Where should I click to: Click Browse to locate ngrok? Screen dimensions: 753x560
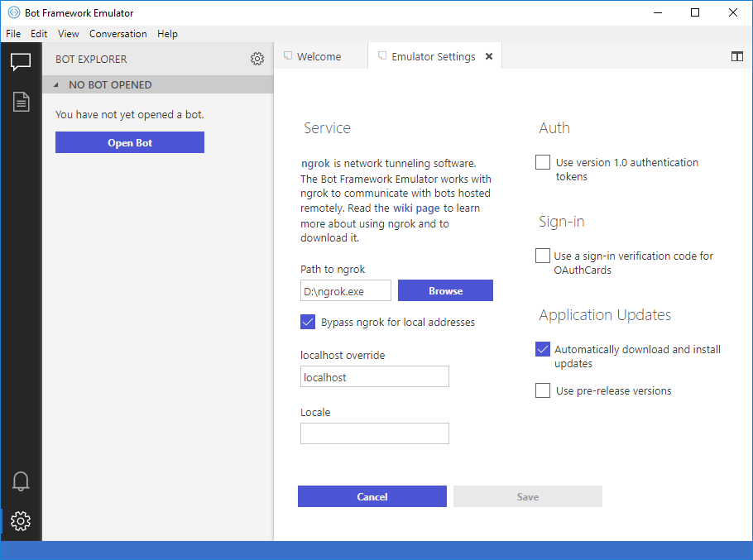pyautogui.click(x=445, y=290)
